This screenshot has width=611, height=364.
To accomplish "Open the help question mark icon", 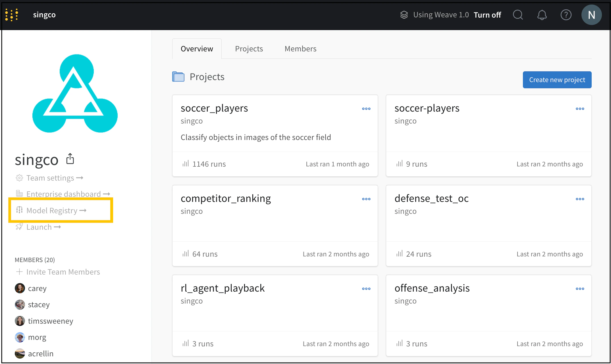I will click(566, 15).
